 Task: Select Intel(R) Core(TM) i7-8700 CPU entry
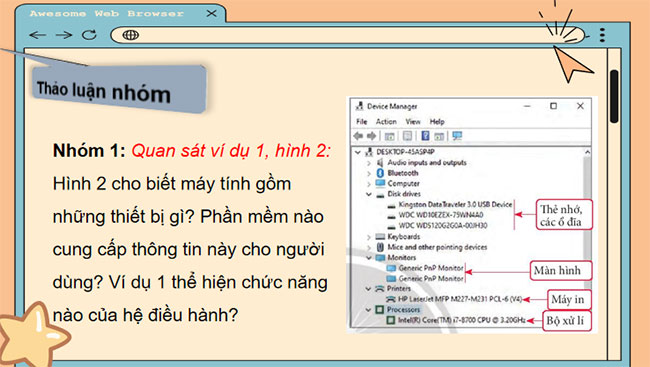[461, 320]
